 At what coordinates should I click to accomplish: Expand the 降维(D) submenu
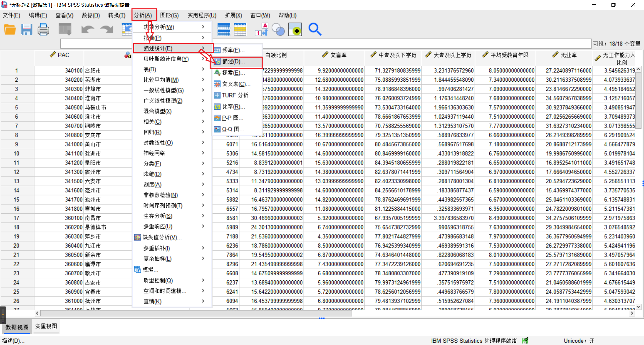click(x=172, y=174)
